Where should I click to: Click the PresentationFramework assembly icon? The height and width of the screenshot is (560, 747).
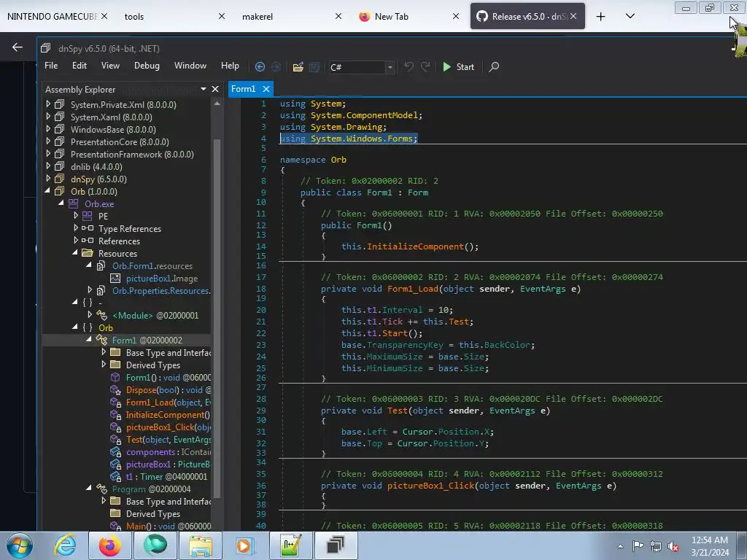click(60, 154)
